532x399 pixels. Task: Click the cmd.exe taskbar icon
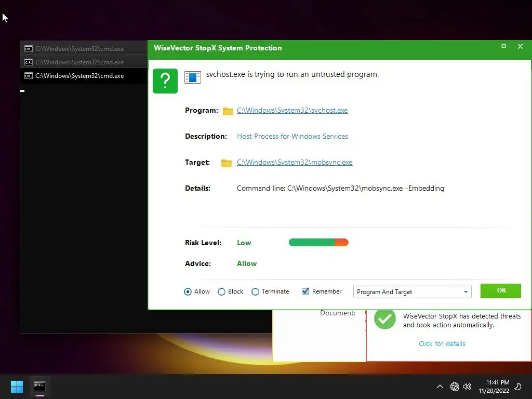[x=39, y=387]
